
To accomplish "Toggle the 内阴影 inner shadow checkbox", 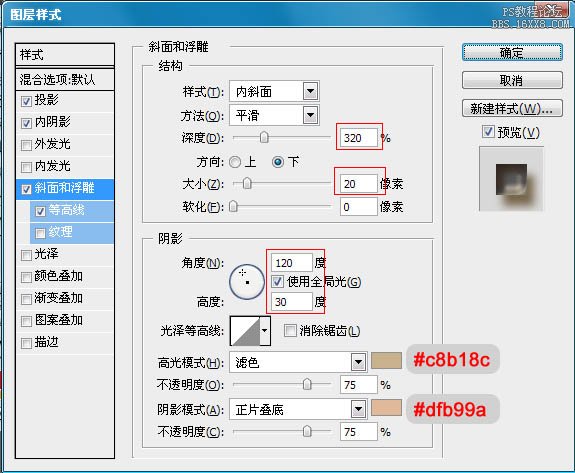I will point(26,123).
